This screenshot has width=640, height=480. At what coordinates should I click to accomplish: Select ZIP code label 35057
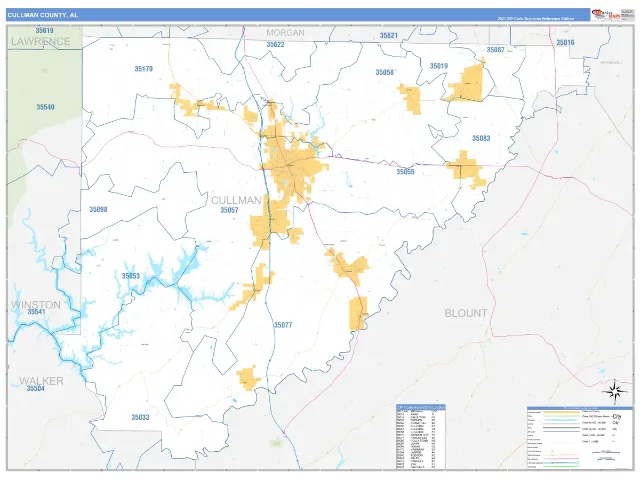[x=229, y=210]
